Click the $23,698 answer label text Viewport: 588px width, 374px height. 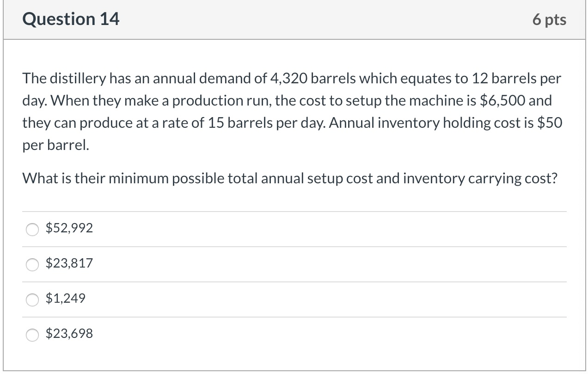[69, 334]
